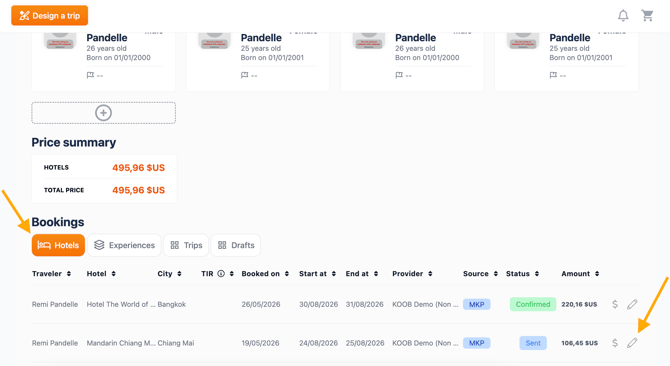Add a traveler with the plus icon
Viewport: 670px width, 366px height.
(103, 113)
